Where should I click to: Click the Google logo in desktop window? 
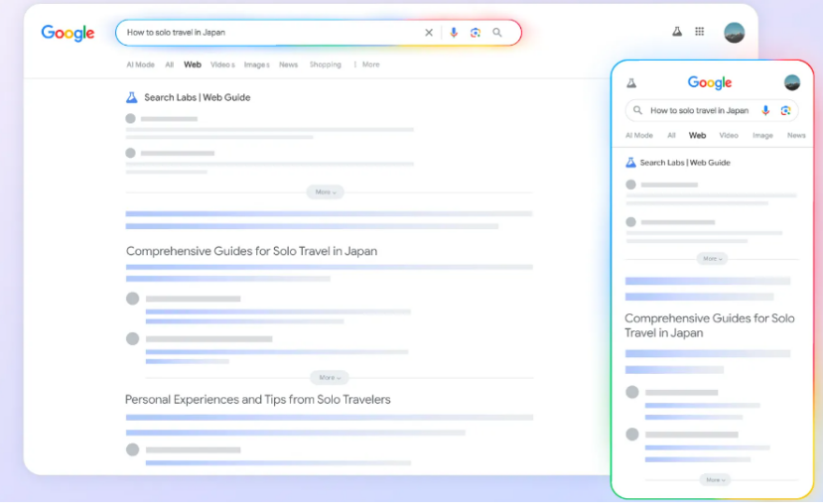tap(68, 33)
